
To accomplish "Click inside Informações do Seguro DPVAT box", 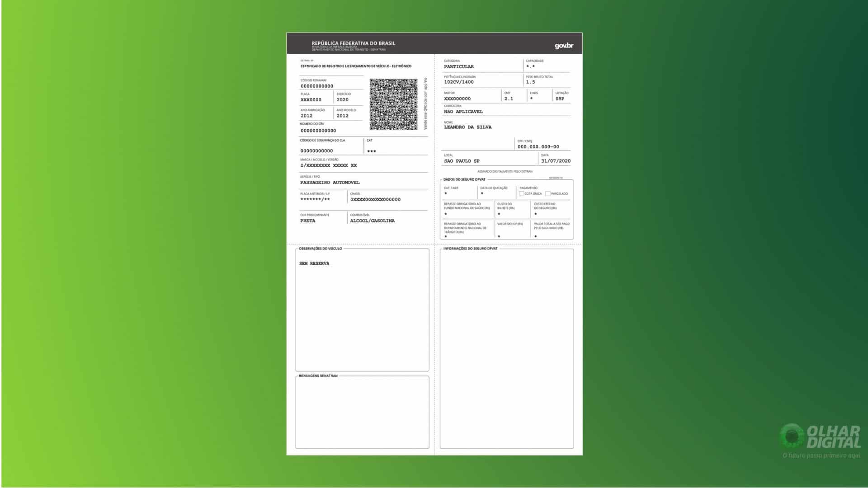I will [x=507, y=348].
